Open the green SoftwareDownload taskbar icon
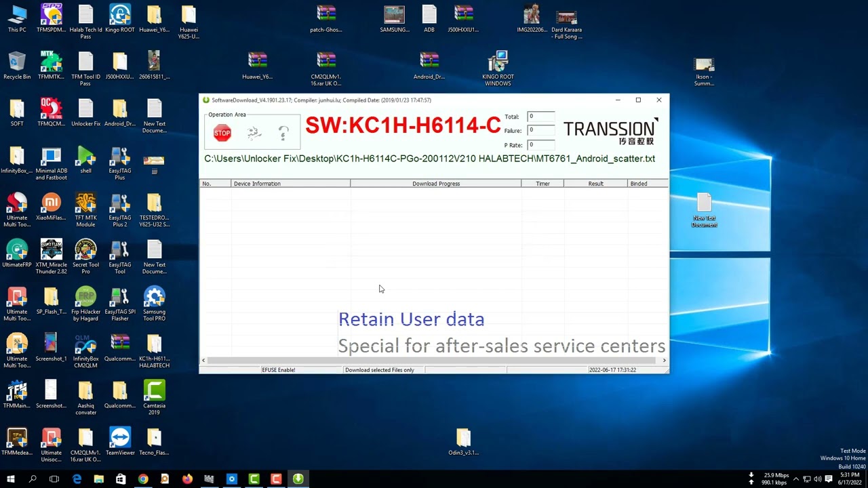 [x=298, y=479]
